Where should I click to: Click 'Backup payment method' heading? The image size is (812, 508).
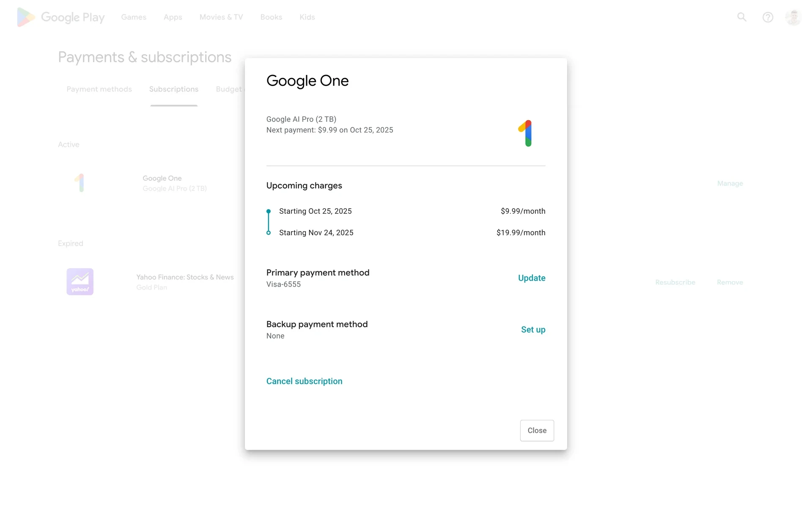coord(317,324)
